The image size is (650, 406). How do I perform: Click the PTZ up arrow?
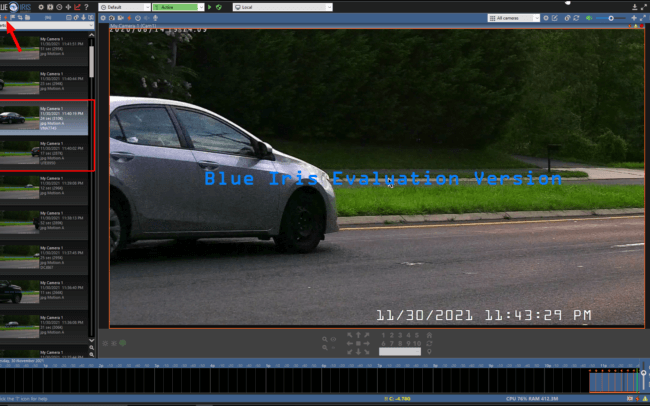(x=358, y=335)
